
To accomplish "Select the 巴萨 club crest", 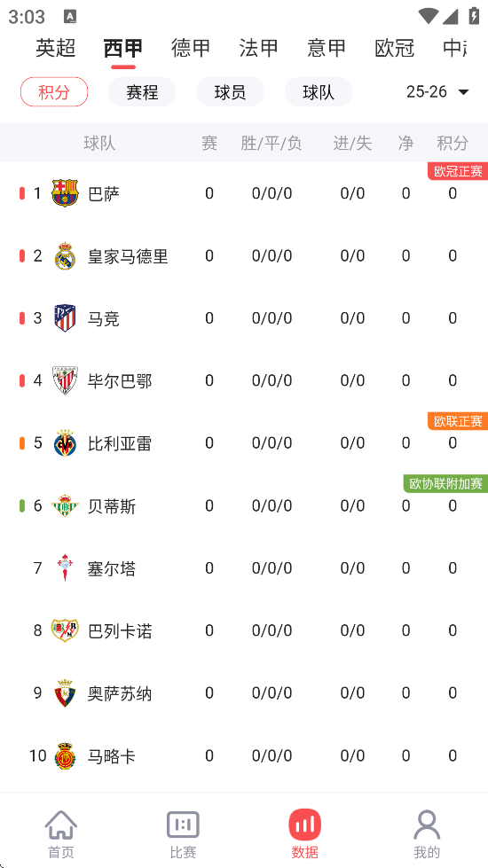I will point(65,193).
